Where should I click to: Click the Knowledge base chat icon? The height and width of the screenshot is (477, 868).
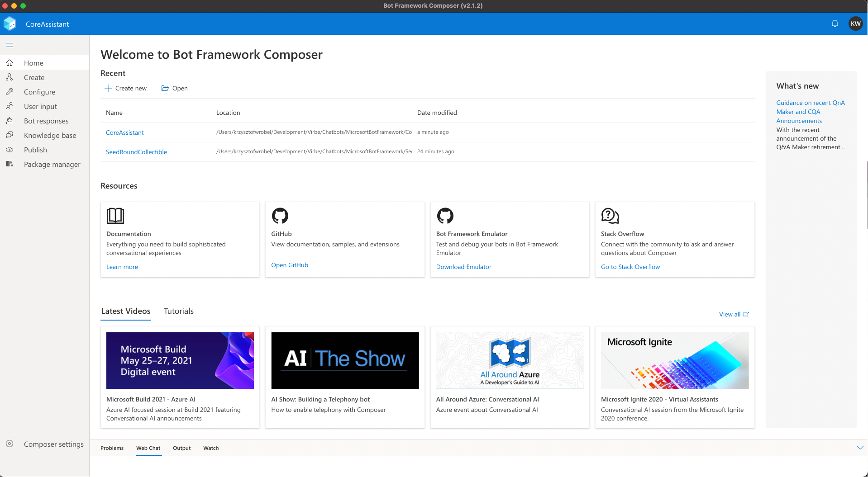tap(10, 135)
